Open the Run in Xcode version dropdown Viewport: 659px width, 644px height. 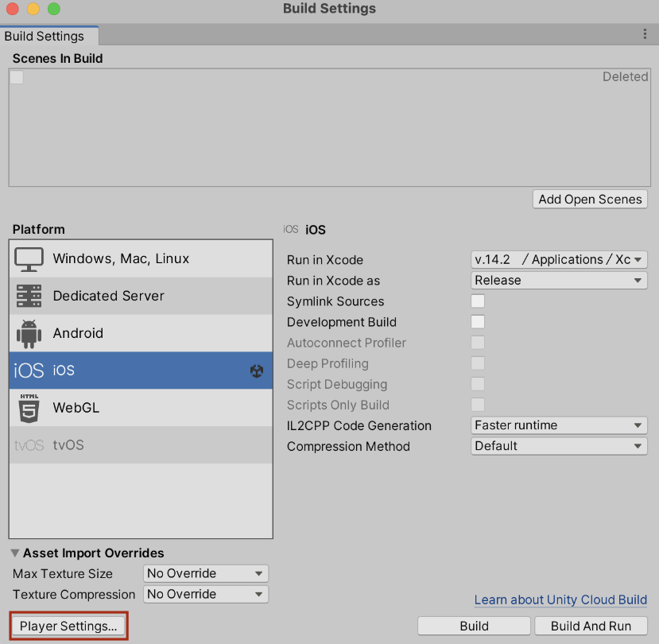[x=559, y=260]
